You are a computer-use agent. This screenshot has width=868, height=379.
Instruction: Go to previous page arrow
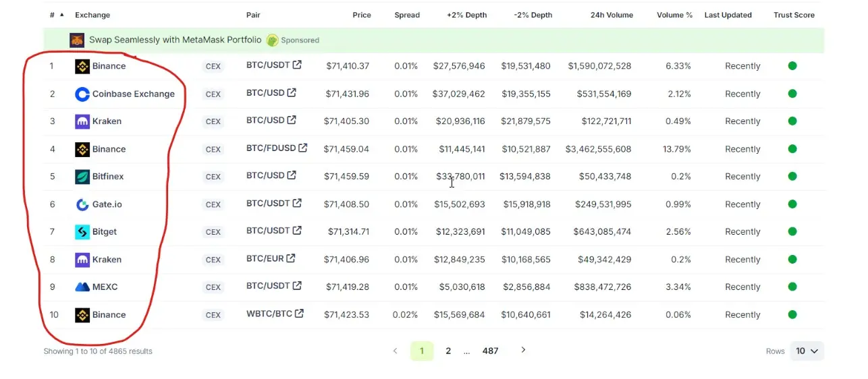[x=396, y=351]
